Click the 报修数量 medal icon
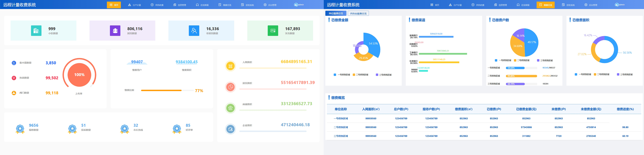644x155 pixels. [20, 129]
